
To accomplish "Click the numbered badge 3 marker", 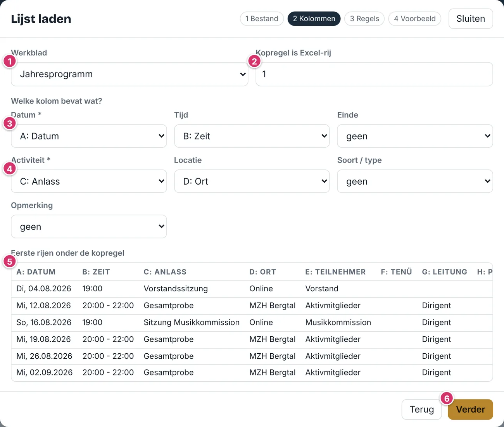I will pos(9,124).
